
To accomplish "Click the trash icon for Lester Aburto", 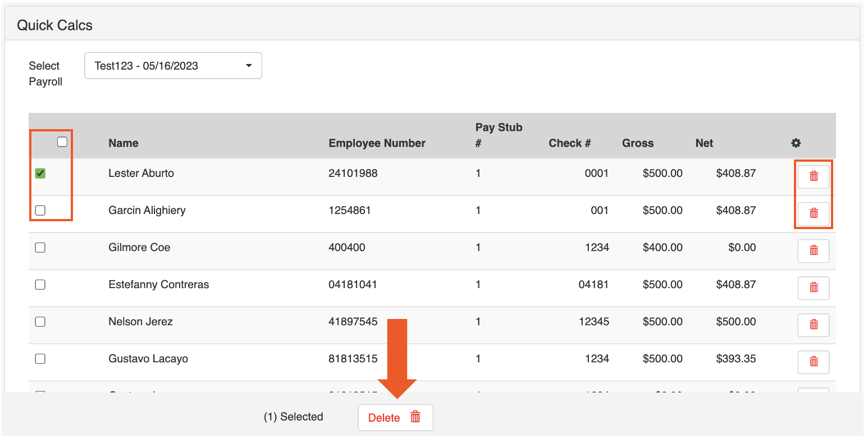I will pyautogui.click(x=814, y=176).
